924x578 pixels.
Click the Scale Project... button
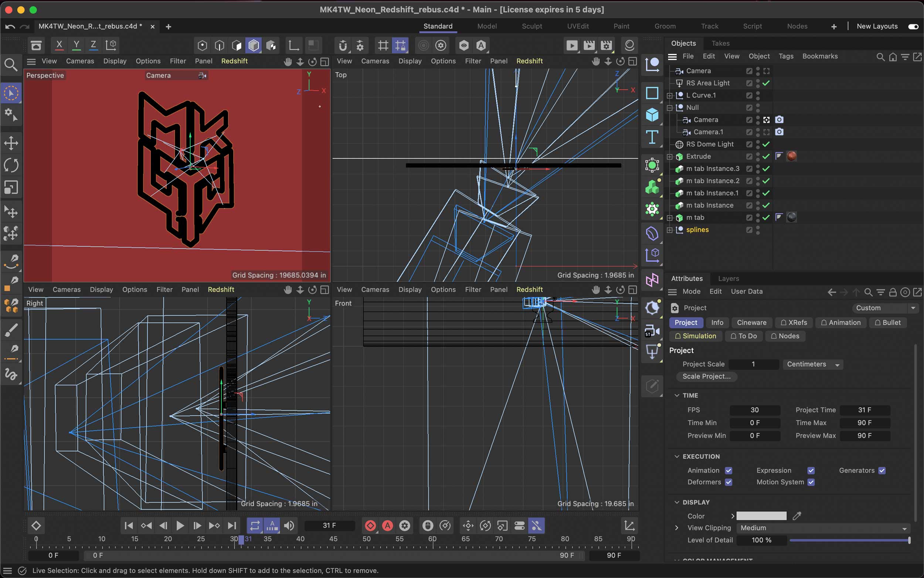pos(706,376)
